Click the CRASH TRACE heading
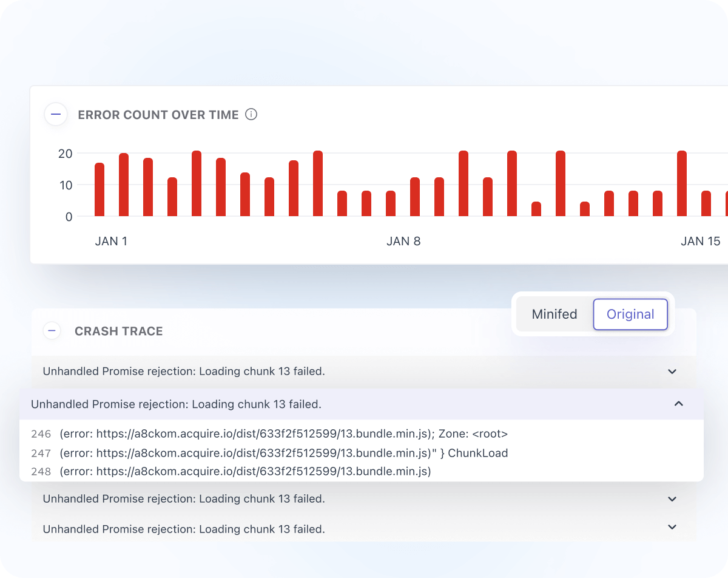This screenshot has height=578, width=728. pos(119,331)
